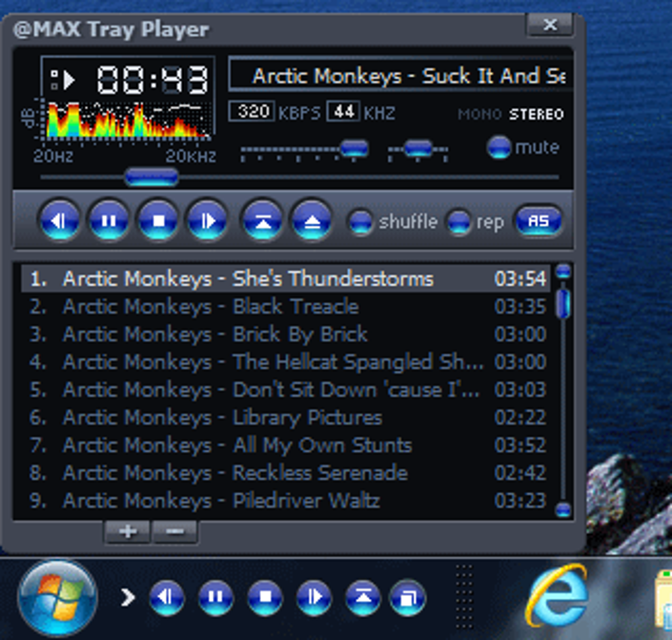Click the previous track button in player

59,221
